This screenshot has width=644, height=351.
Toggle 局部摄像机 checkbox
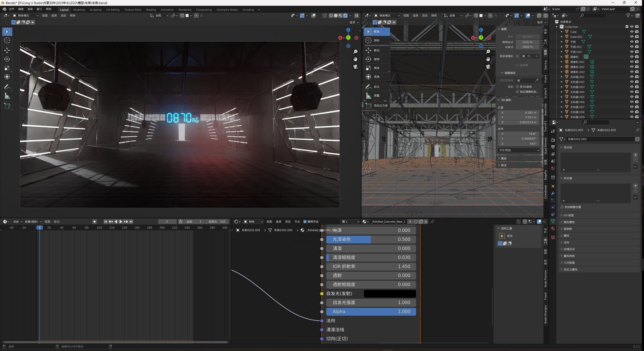(x=517, y=56)
